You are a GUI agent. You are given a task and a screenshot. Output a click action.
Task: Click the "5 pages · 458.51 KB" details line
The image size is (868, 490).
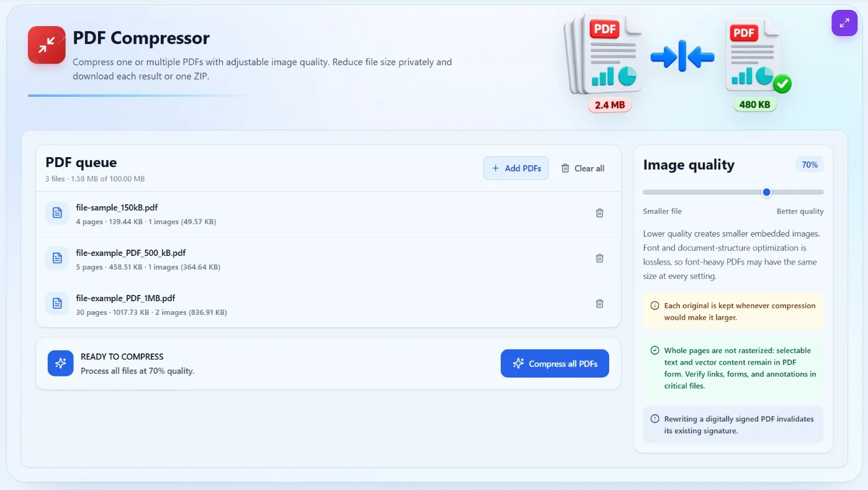coord(148,267)
